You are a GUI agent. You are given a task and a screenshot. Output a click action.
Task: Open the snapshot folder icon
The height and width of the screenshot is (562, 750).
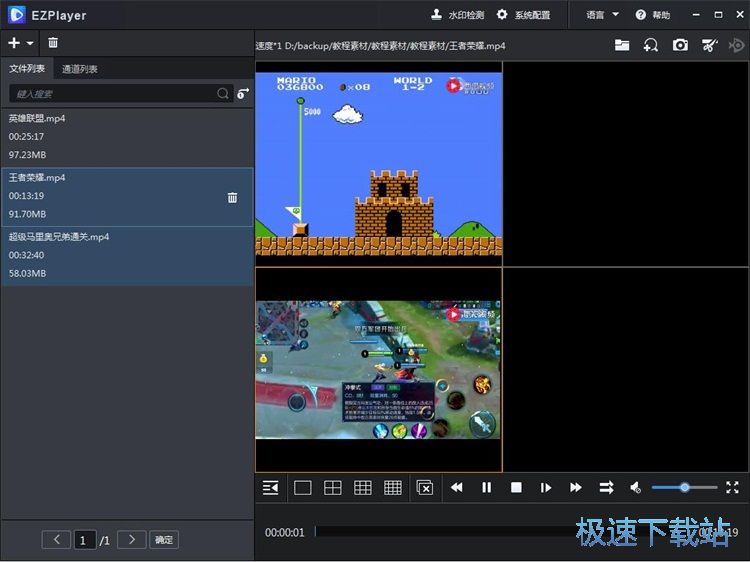point(622,45)
